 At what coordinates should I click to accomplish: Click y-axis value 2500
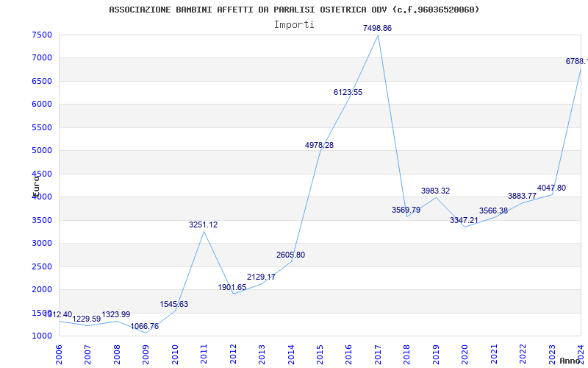42,266
